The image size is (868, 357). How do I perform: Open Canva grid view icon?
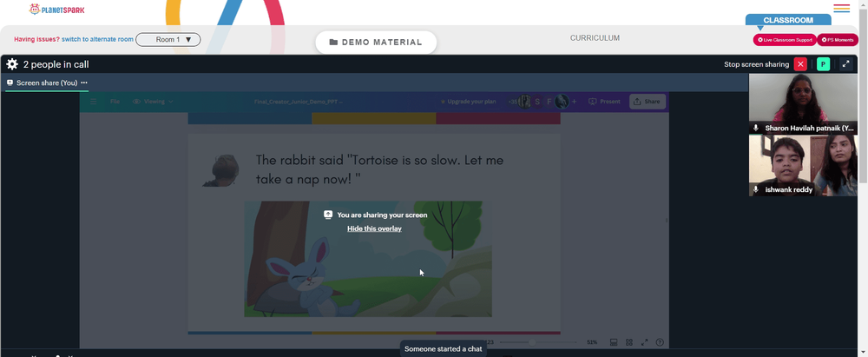(x=628, y=342)
